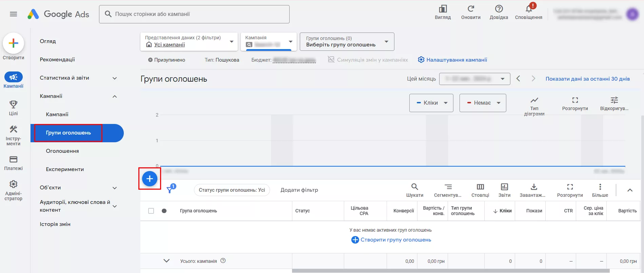Open Сегментувати segment icon

point(448,187)
